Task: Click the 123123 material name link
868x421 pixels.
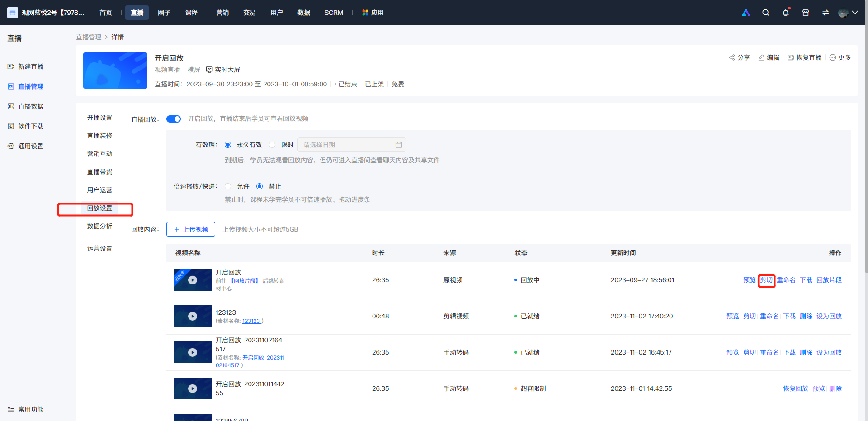Action: pos(251,321)
